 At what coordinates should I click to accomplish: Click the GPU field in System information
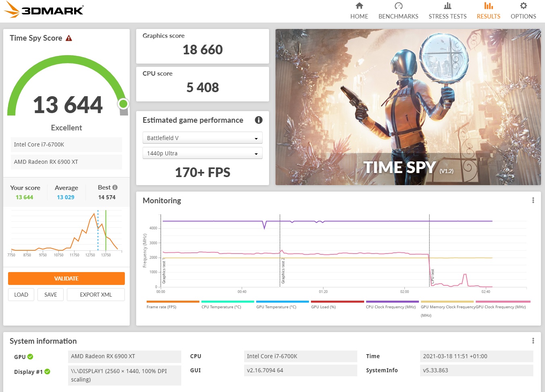(124, 357)
